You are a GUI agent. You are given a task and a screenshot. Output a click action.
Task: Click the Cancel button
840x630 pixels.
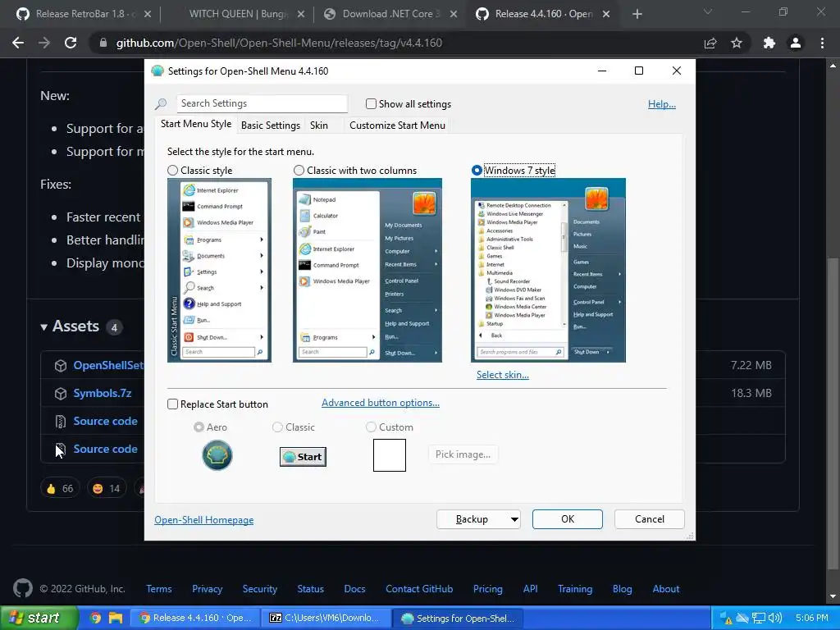650,519
